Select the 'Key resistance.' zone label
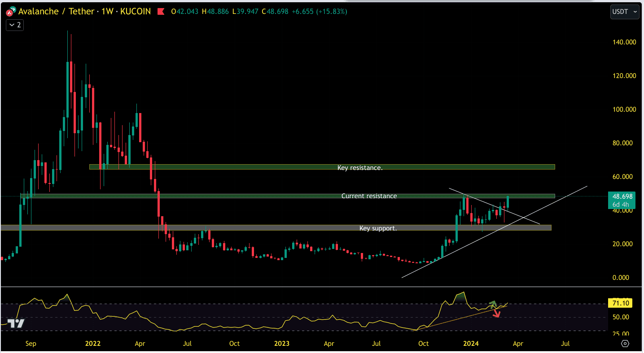 [x=360, y=168]
